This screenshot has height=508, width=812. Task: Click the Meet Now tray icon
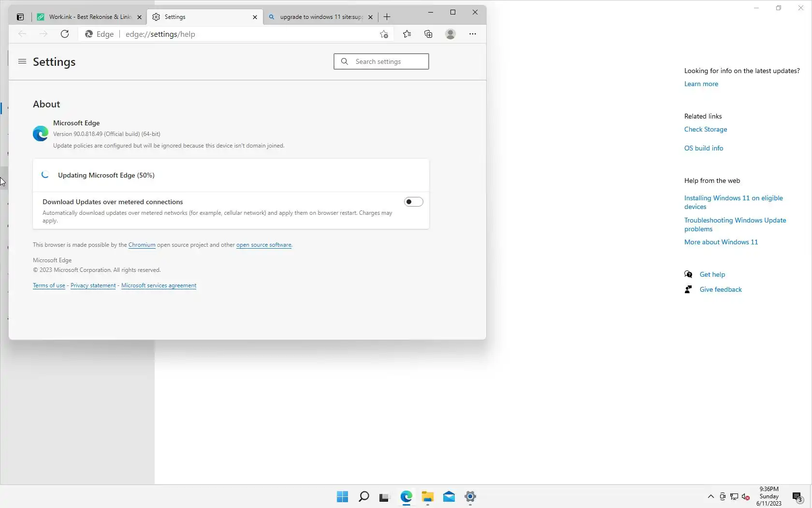pyautogui.click(x=723, y=496)
